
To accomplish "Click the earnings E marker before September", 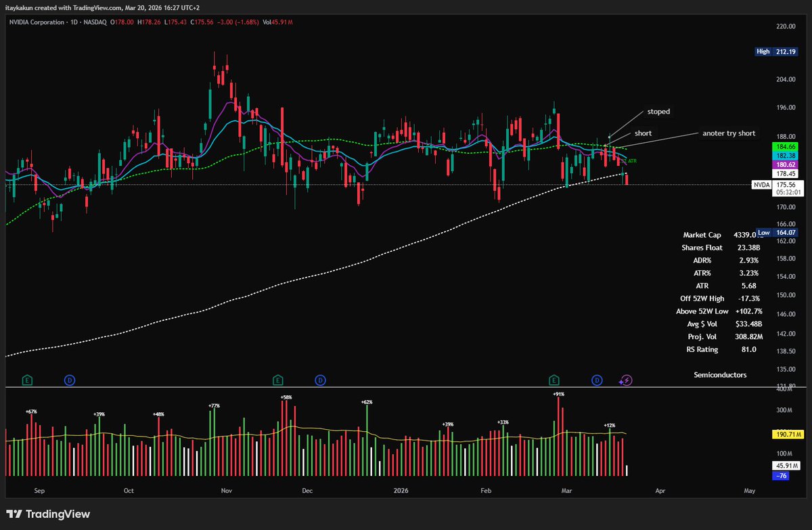I will (x=28, y=380).
